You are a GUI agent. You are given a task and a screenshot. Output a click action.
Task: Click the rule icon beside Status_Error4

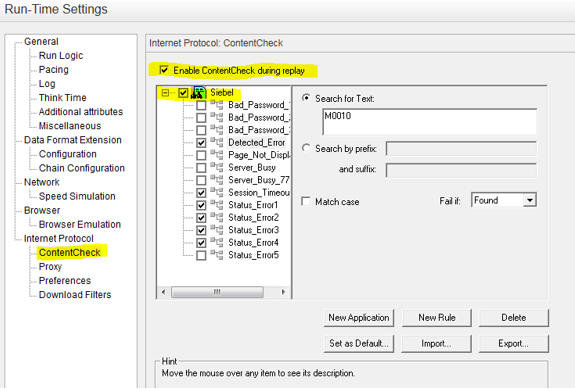coord(217,242)
